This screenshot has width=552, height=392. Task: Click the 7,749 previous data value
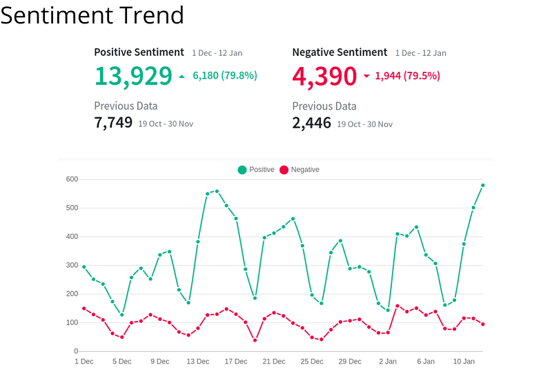[113, 123]
